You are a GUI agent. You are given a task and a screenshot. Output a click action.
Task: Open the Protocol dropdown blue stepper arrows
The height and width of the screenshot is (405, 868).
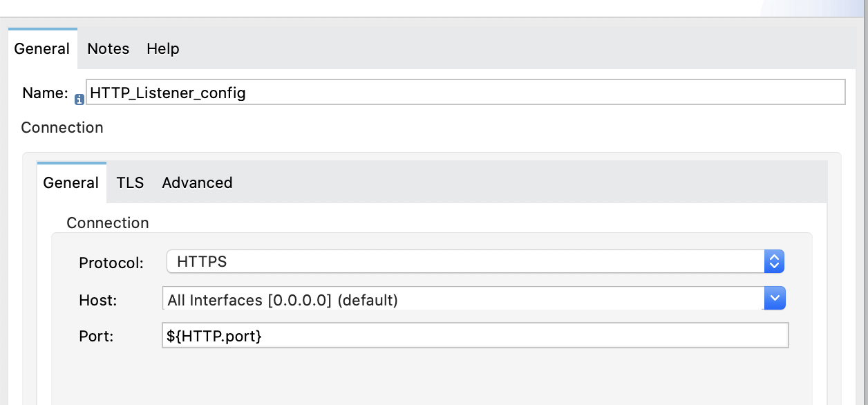[x=774, y=261]
